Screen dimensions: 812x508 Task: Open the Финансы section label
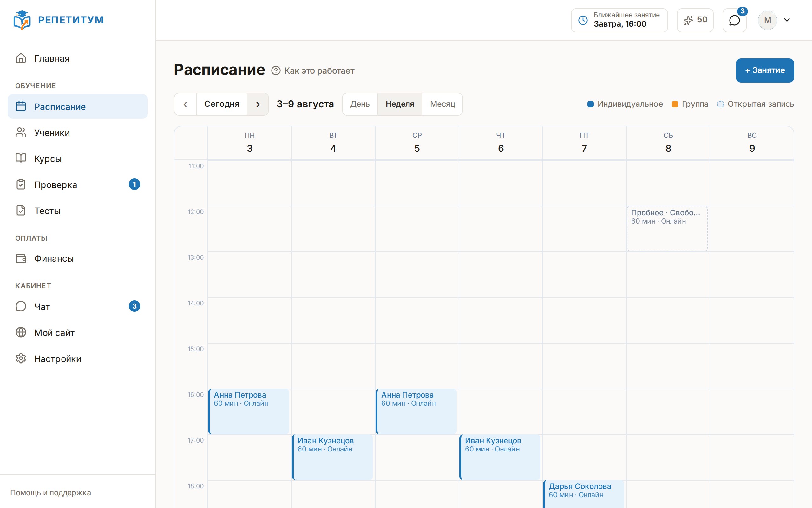[54, 258]
